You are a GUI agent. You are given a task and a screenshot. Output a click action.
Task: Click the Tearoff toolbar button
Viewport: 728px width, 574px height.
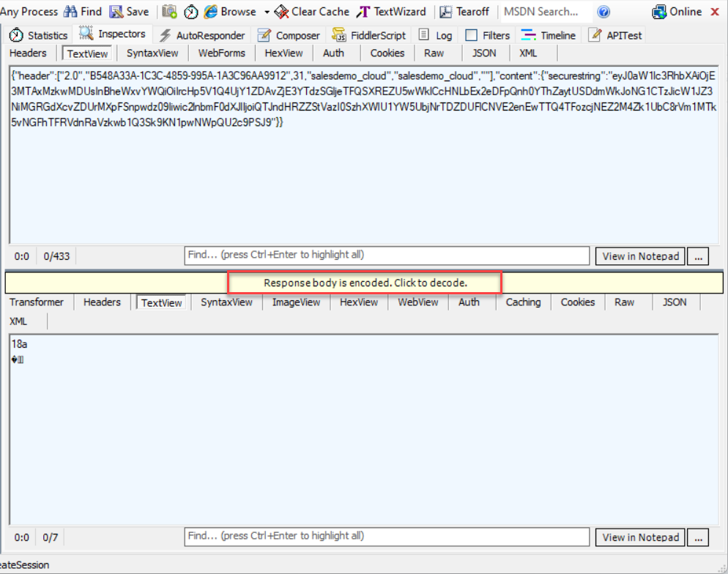click(x=466, y=12)
